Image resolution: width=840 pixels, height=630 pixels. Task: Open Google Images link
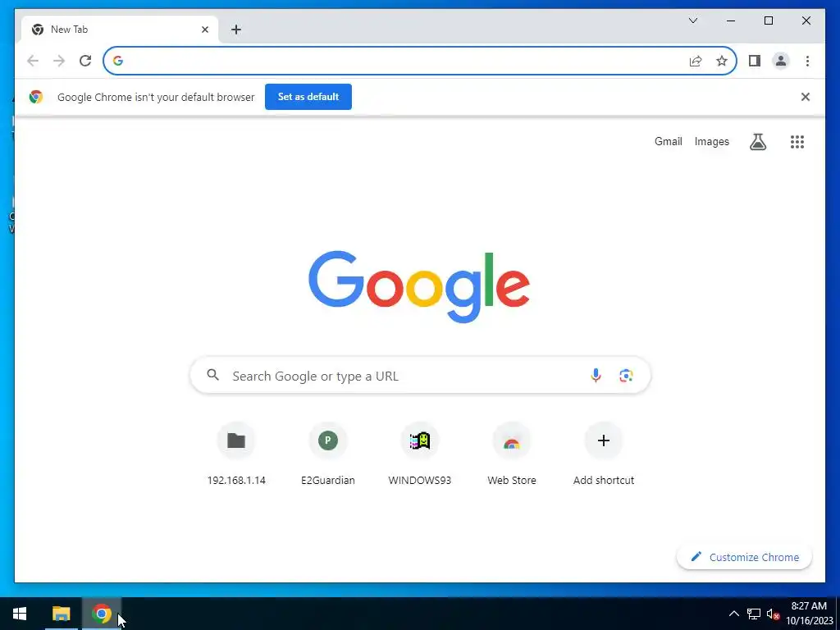click(x=711, y=141)
